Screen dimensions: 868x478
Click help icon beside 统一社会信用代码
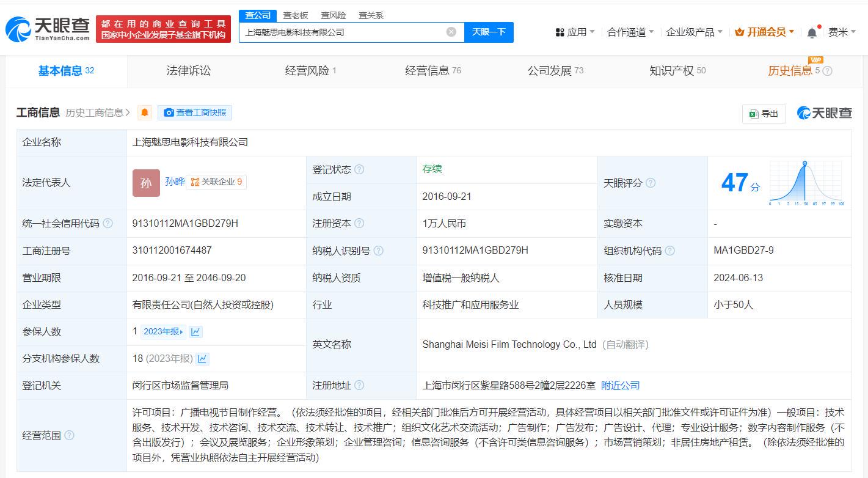[x=108, y=223]
